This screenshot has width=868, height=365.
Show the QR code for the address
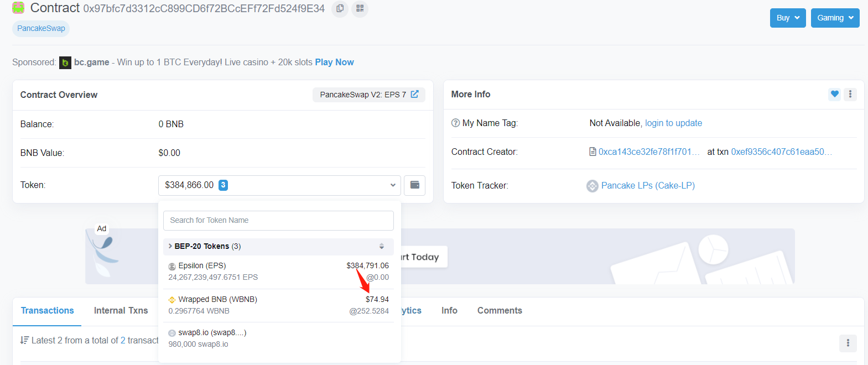point(360,8)
